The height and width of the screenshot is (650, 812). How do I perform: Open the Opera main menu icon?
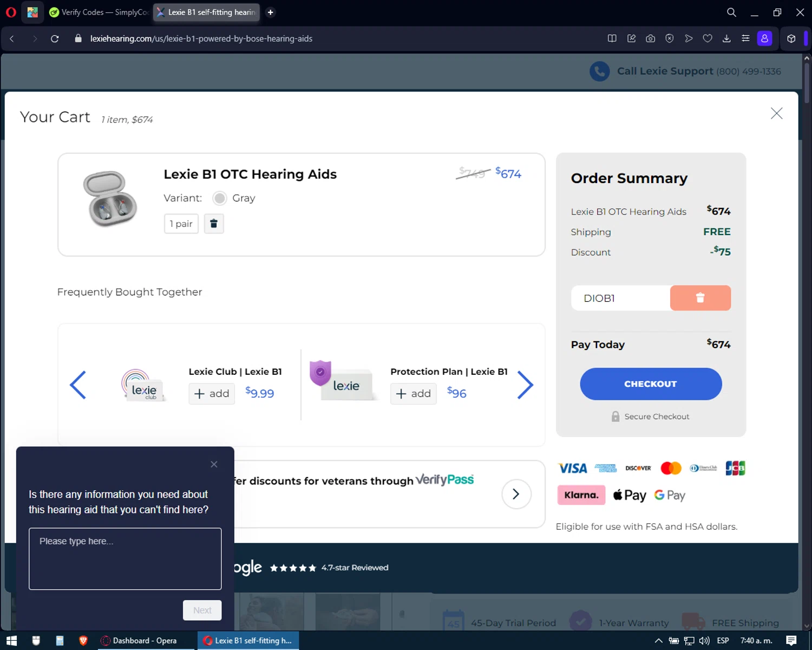11,12
